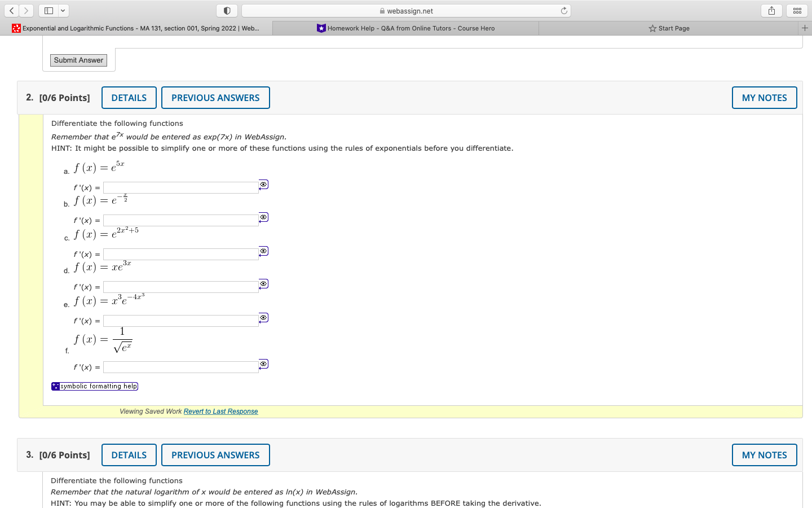
Task: Open calcPad for part f answer field
Action: pos(263,364)
